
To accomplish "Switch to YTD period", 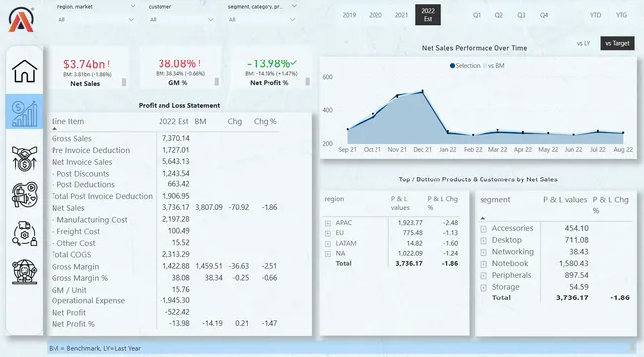I will (x=595, y=15).
